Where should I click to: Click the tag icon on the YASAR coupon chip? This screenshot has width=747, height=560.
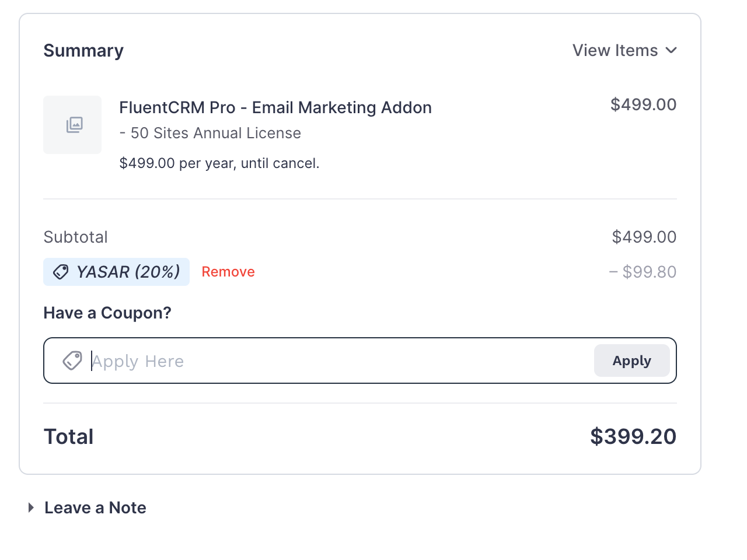[x=61, y=272]
